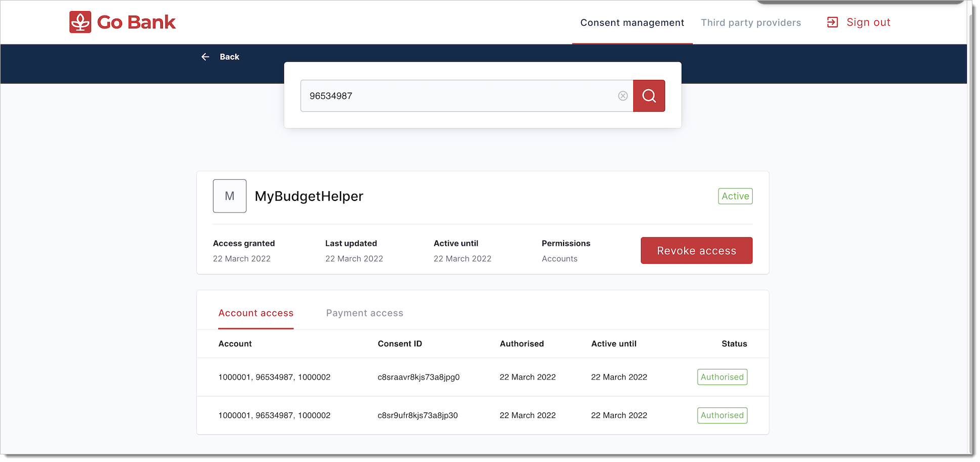This screenshot has width=980, height=462.
Task: Click the MyBudgetHelper provider name
Action: point(309,196)
